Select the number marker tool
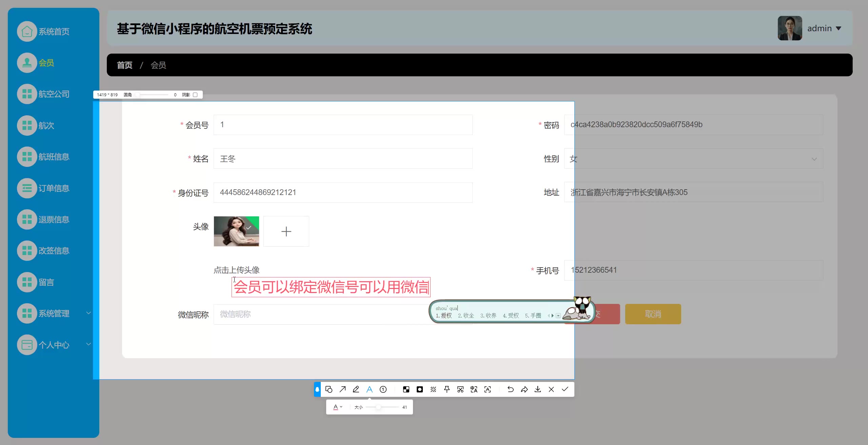The width and height of the screenshot is (868, 445). (x=383, y=389)
